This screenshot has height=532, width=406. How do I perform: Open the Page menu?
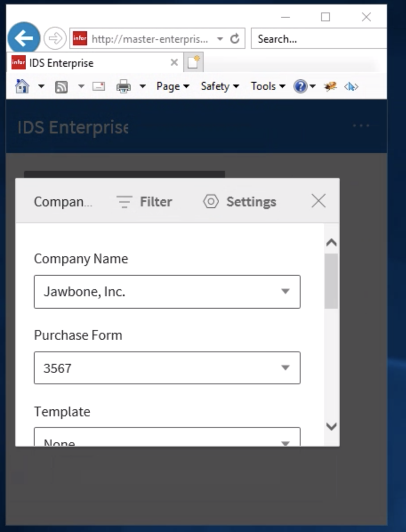click(x=173, y=87)
